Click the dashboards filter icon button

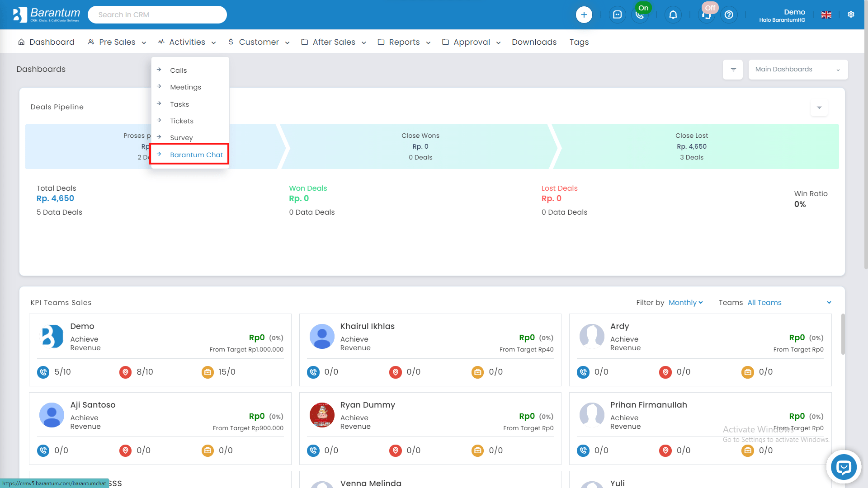(x=733, y=70)
